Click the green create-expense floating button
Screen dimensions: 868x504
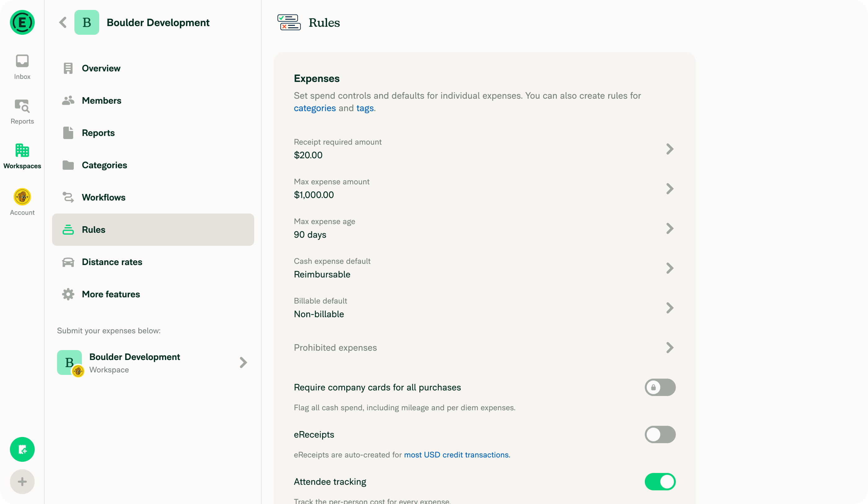22,449
